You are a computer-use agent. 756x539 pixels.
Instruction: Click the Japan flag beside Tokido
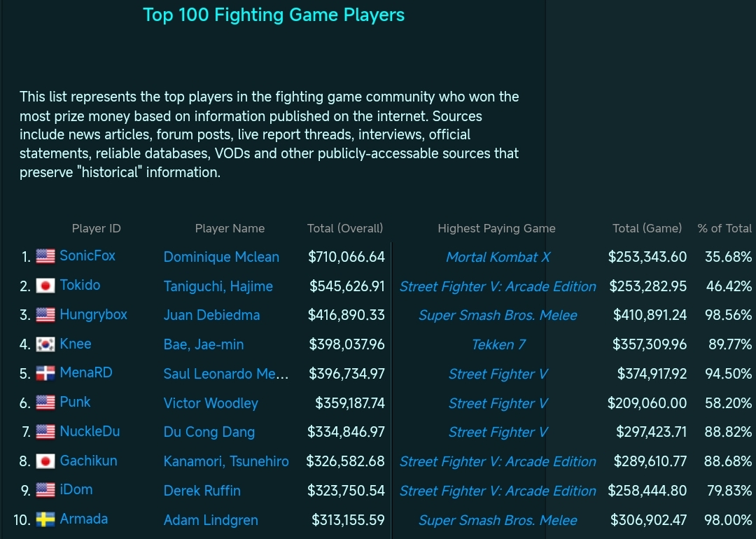(x=45, y=286)
